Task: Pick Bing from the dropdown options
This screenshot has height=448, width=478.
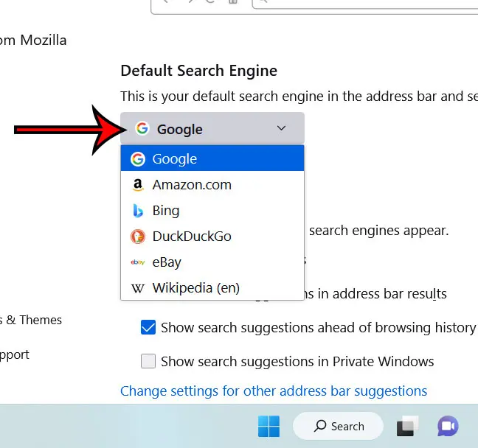Action: point(166,211)
